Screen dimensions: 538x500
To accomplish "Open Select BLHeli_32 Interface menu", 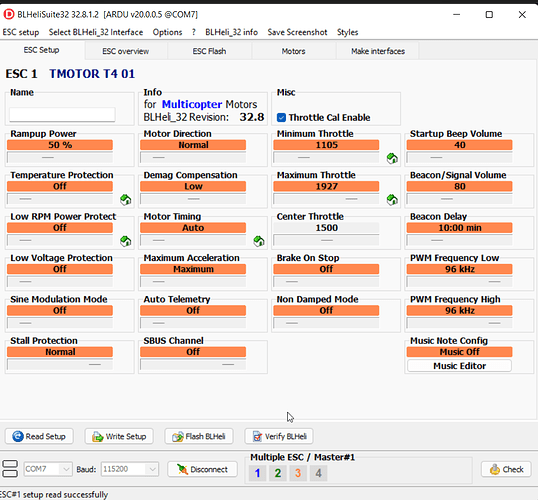I will 96,32.
